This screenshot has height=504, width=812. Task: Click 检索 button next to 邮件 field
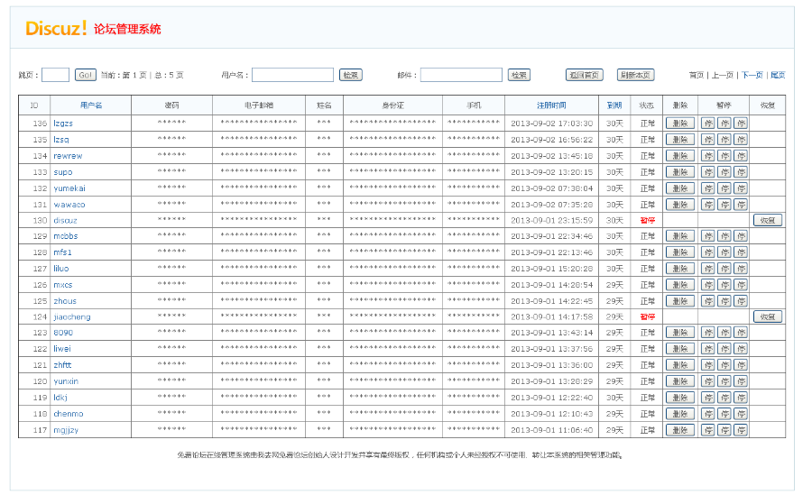pyautogui.click(x=519, y=75)
